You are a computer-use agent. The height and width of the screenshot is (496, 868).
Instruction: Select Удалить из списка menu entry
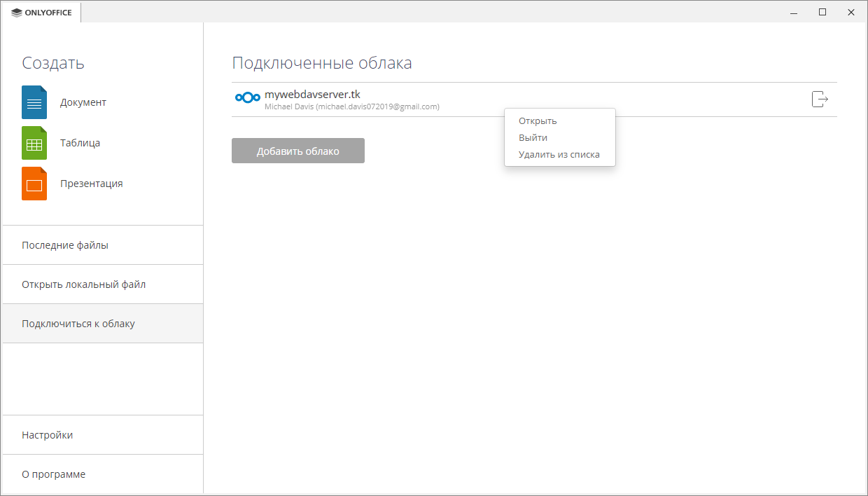coord(559,155)
